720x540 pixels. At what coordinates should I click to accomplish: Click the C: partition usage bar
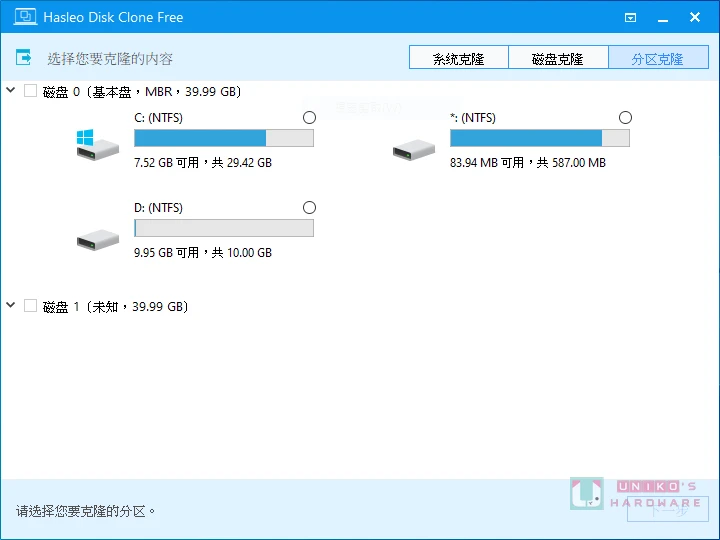pyautogui.click(x=224, y=138)
